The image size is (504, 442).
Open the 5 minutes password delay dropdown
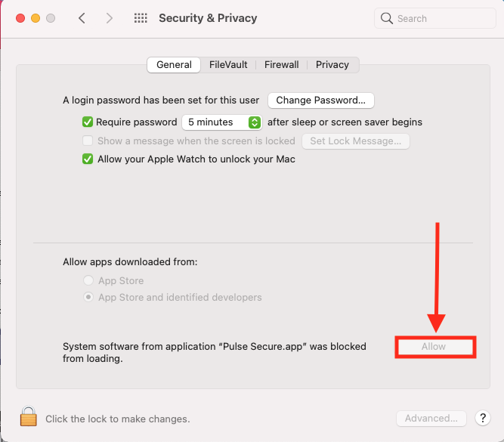(221, 122)
